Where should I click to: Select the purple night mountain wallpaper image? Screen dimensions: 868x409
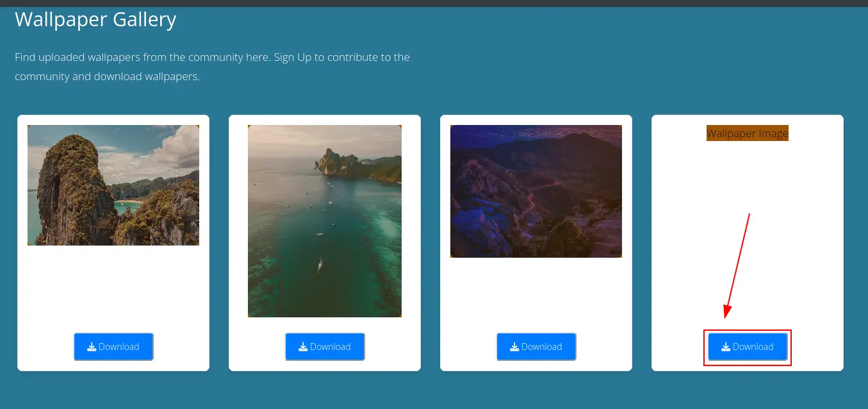536,191
